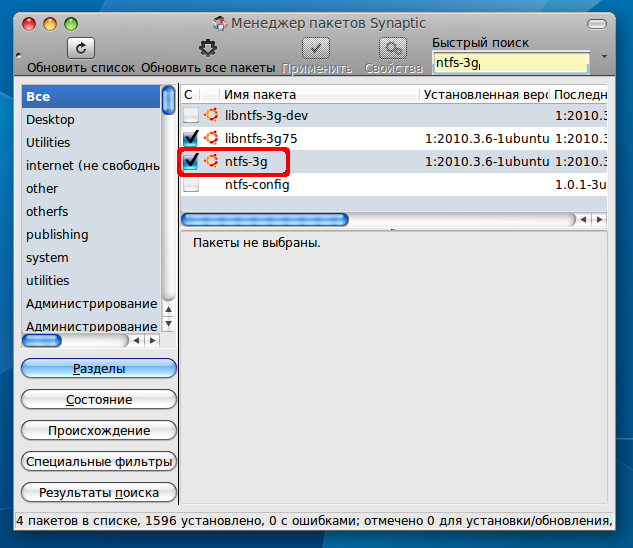This screenshot has height=548, width=633.
Task: Click Ubuntu logo icon next to libntfs-3g-dev
Action: coord(211,115)
